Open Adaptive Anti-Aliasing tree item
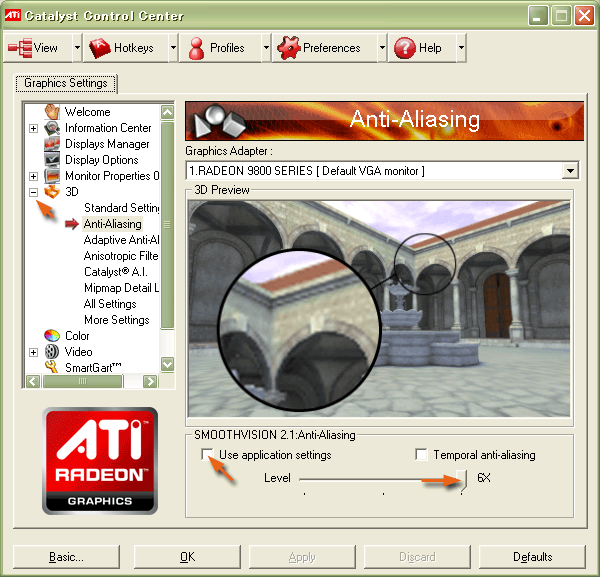600x577 pixels. coord(121,240)
